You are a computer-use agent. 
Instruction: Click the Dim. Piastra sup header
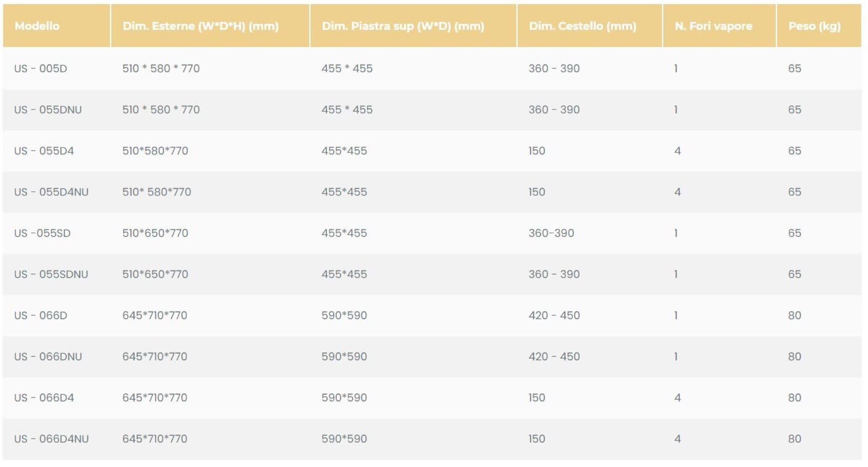point(403,26)
